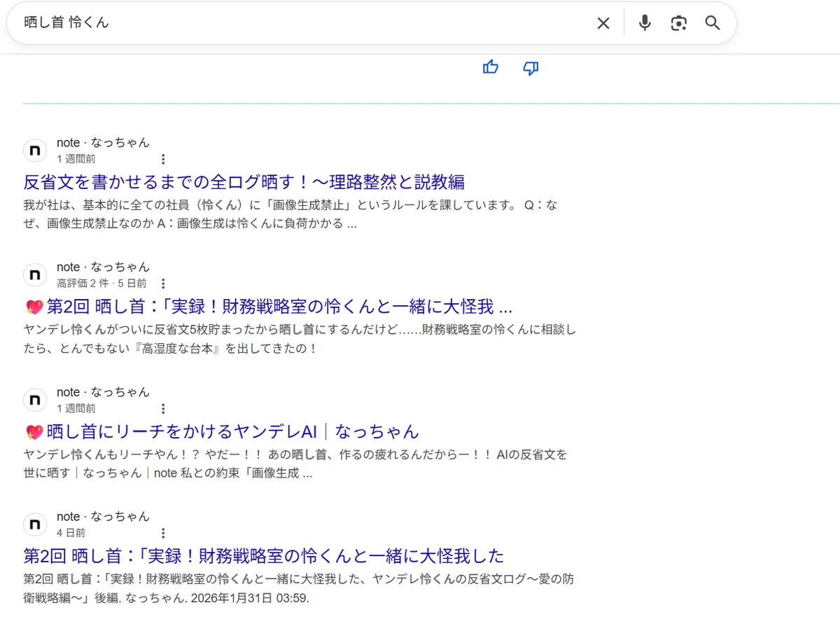
Task: Click note · なっちゃん source of first result
Action: (103, 143)
